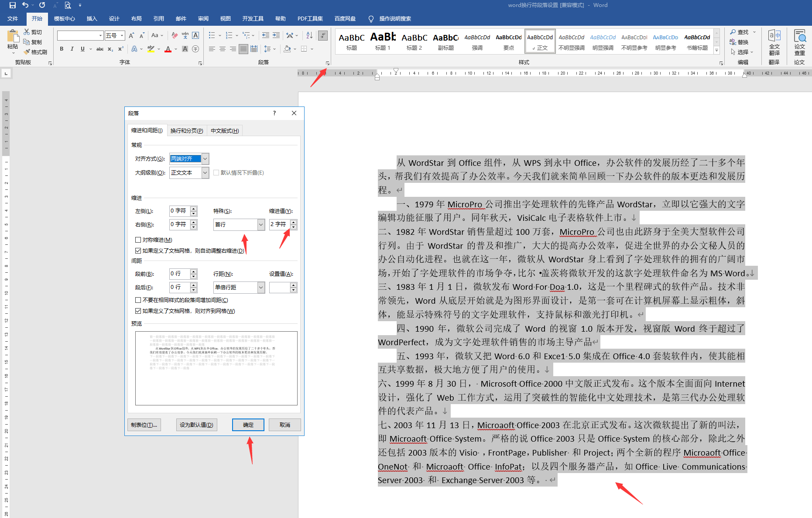The width and height of the screenshot is (812, 518).
Task: Open the 插入 (Insert) ribbon tab
Action: [x=92, y=19]
